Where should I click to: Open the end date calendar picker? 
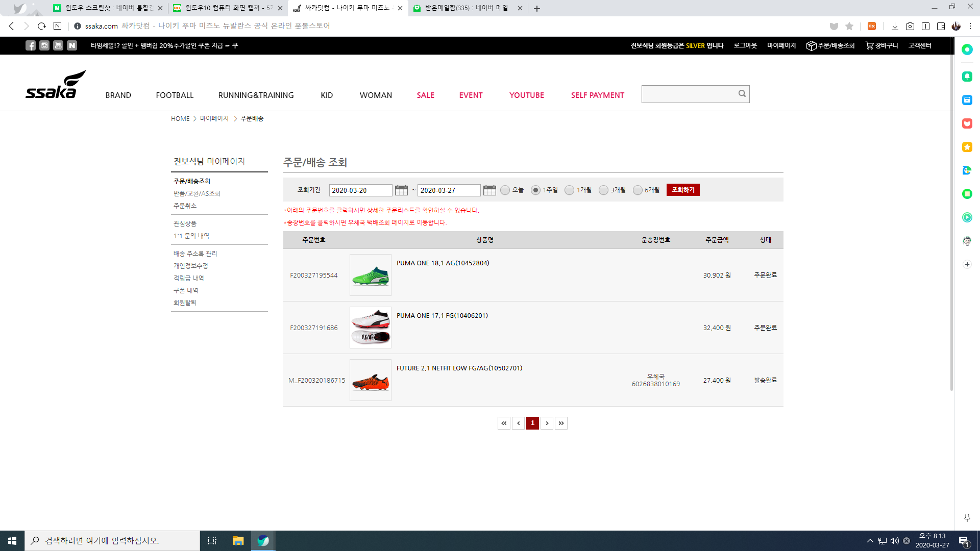pos(489,190)
